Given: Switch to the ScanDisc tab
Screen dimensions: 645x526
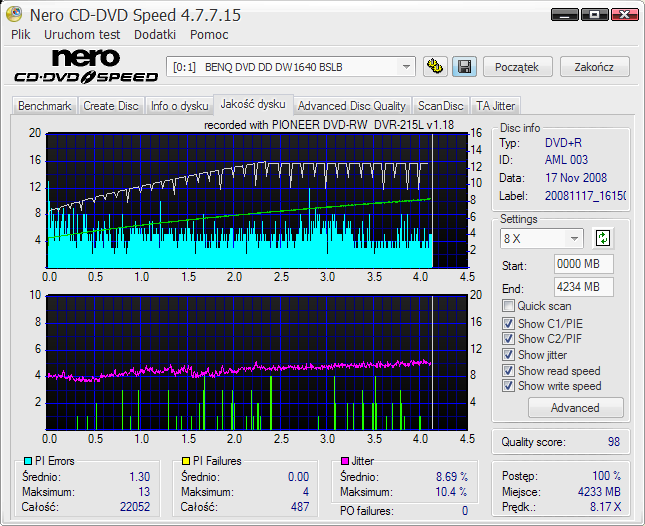Looking at the screenshot, I should click(441, 106).
